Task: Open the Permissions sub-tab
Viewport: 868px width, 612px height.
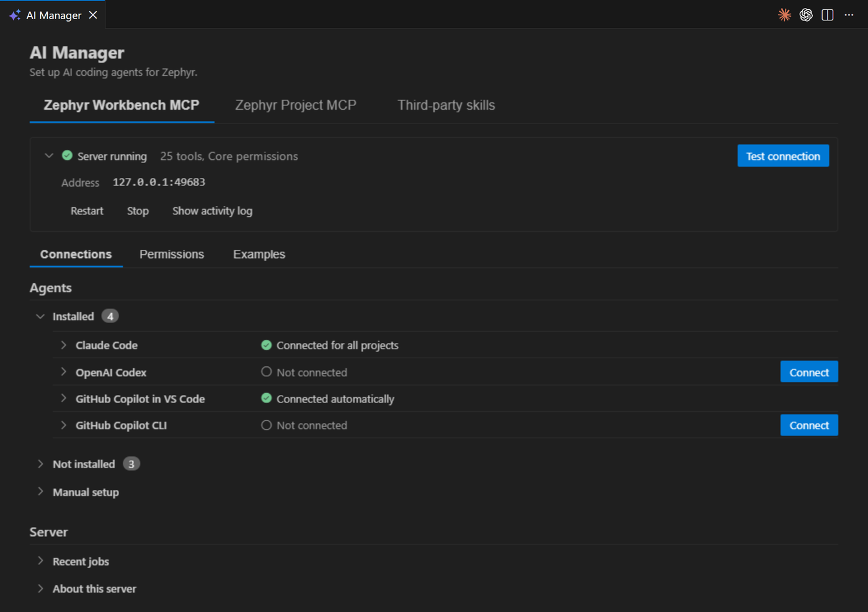Action: [172, 254]
